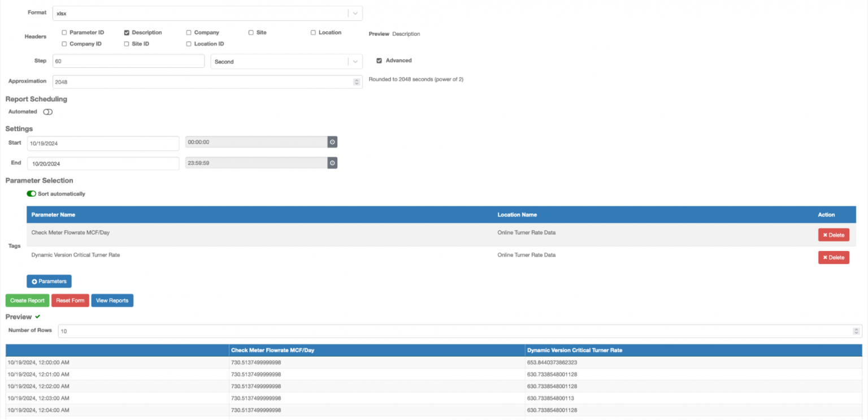Screen dimensions: 868x420
Task: Click the up arrow on the Approximation stepper
Action: click(356, 79)
